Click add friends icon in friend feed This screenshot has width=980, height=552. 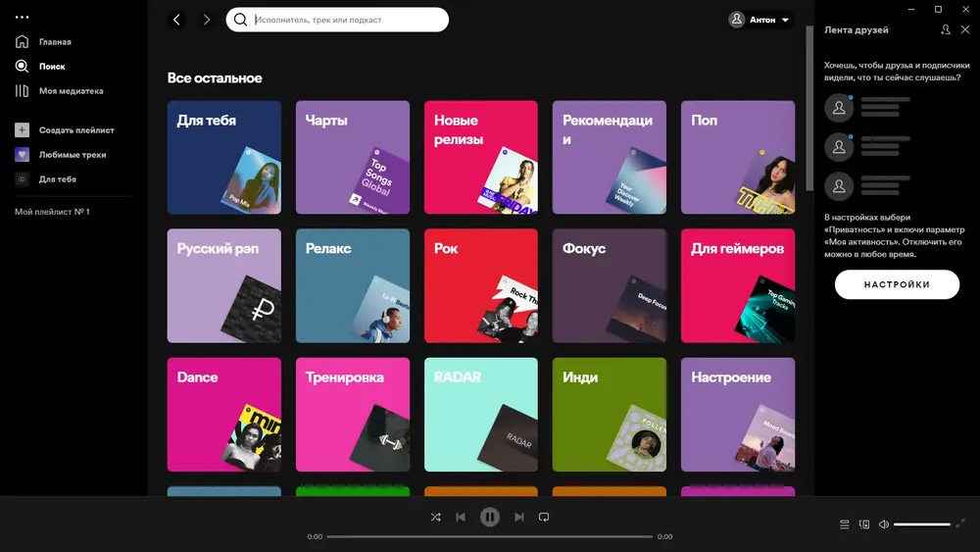[x=946, y=29]
